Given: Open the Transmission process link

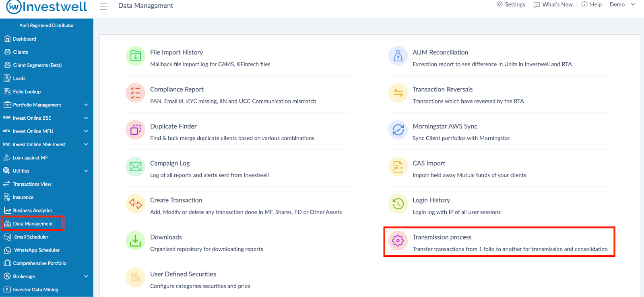Looking at the screenshot, I should 442,237.
